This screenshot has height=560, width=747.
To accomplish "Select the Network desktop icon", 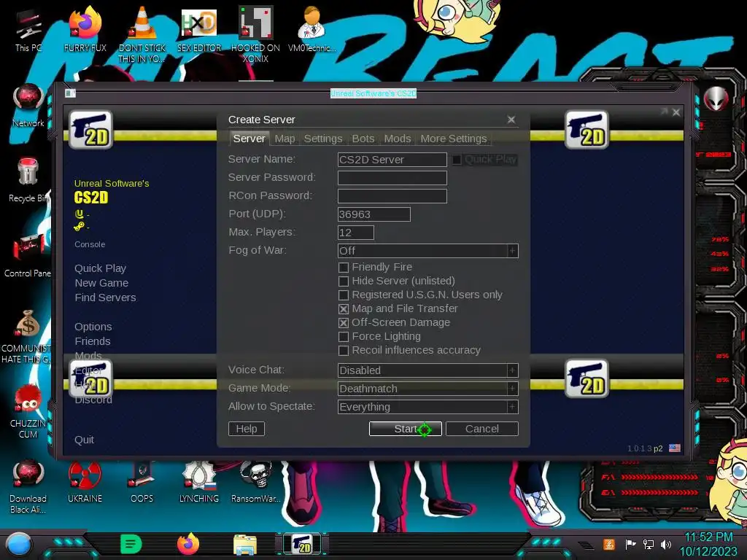I will (28, 106).
